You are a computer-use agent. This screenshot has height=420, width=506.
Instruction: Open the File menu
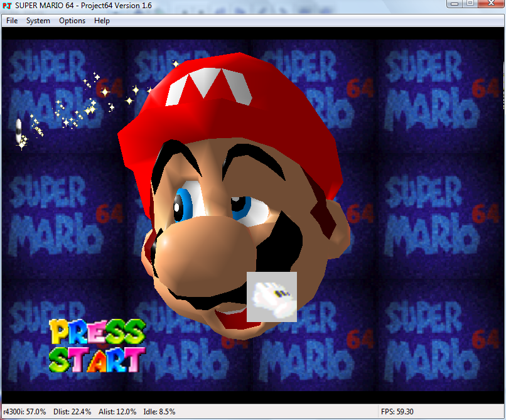click(x=12, y=21)
